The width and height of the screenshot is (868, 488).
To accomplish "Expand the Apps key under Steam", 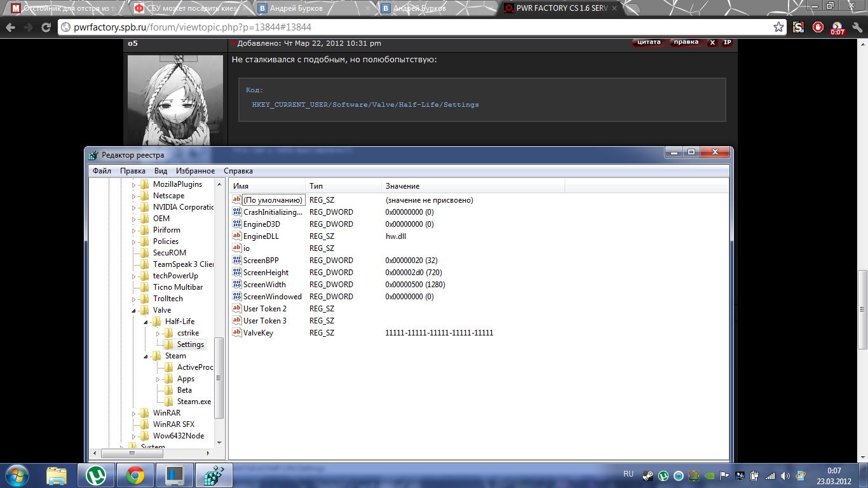I will pyautogui.click(x=158, y=379).
